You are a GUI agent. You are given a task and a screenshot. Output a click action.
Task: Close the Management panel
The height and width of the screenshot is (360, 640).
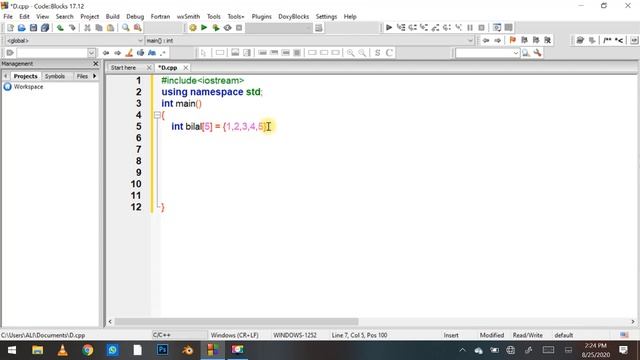(96, 64)
